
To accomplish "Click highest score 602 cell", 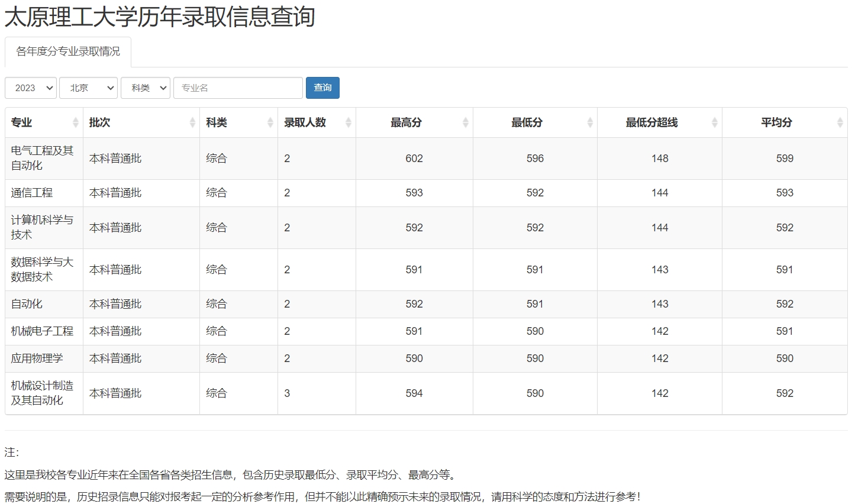I will click(x=414, y=159).
